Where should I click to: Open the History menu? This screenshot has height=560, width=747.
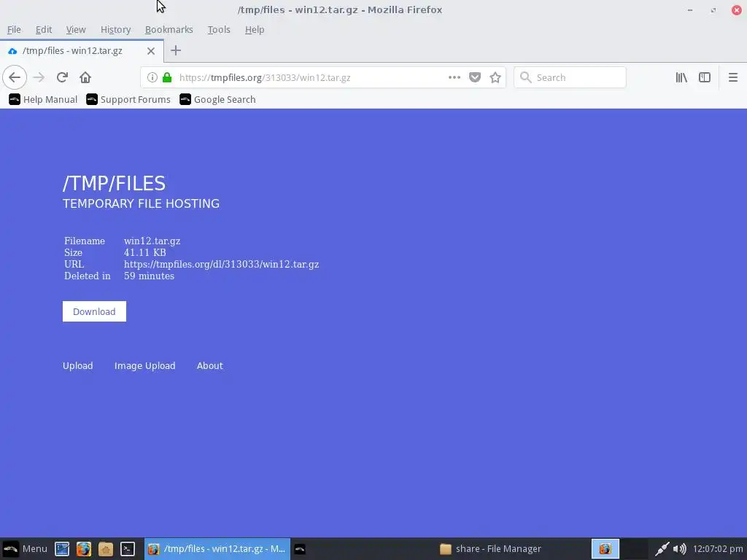tap(115, 29)
